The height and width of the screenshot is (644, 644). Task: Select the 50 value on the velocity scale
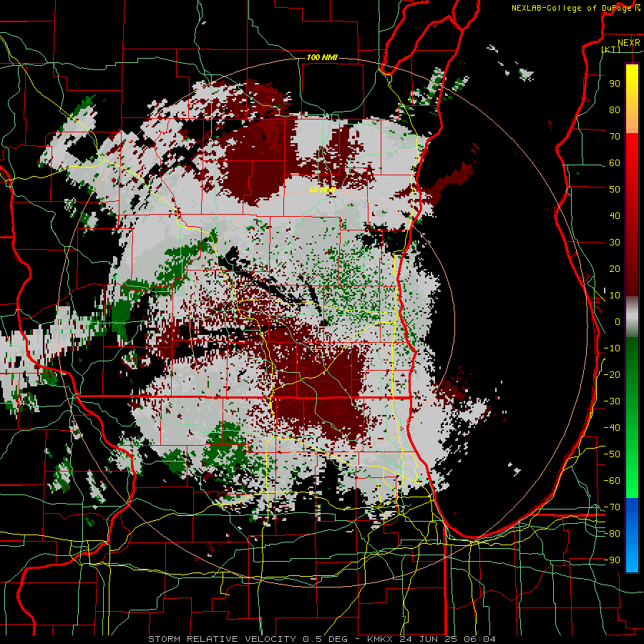pyautogui.click(x=615, y=190)
